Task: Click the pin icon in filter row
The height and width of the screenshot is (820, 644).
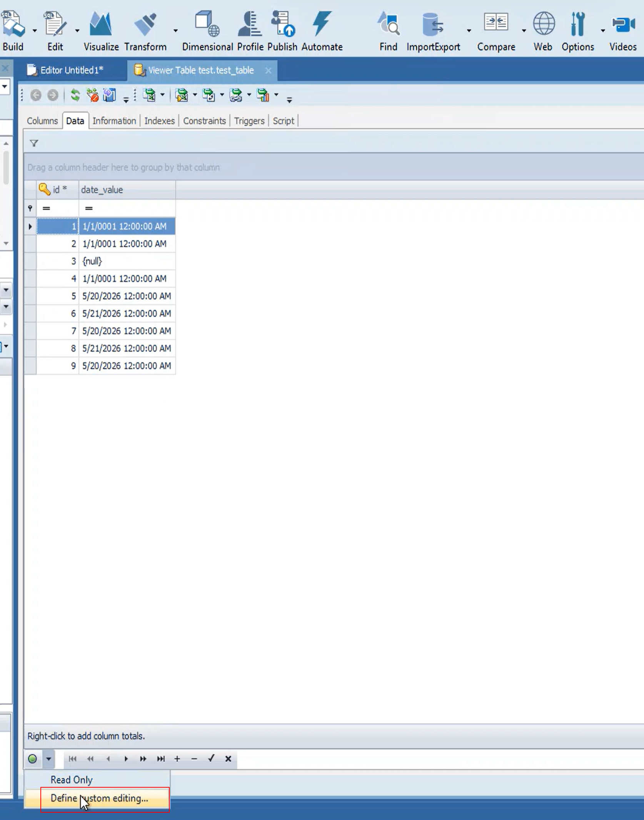Action: [30, 208]
